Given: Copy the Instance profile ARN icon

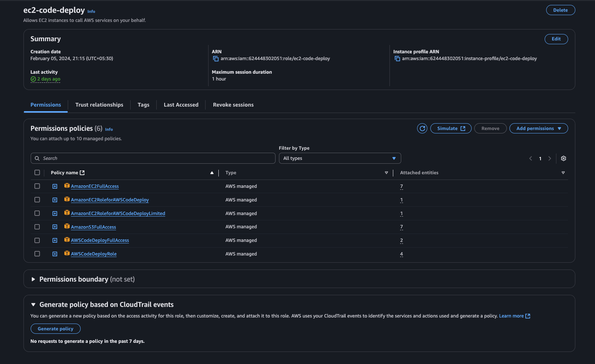Looking at the screenshot, I should tap(397, 59).
